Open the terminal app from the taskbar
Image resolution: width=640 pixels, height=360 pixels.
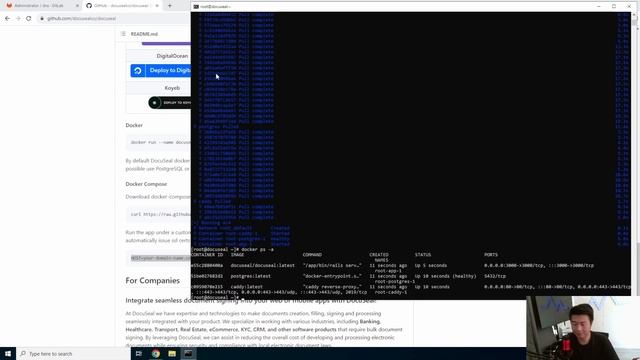point(188,353)
